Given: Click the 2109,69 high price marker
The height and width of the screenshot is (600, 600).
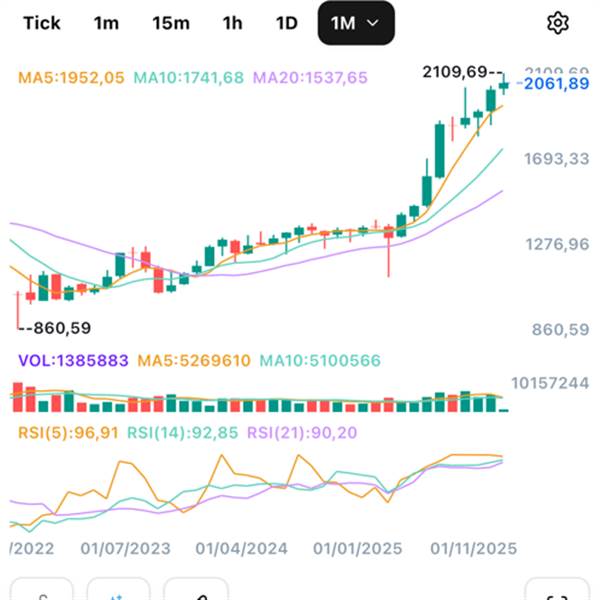Looking at the screenshot, I should [x=454, y=71].
